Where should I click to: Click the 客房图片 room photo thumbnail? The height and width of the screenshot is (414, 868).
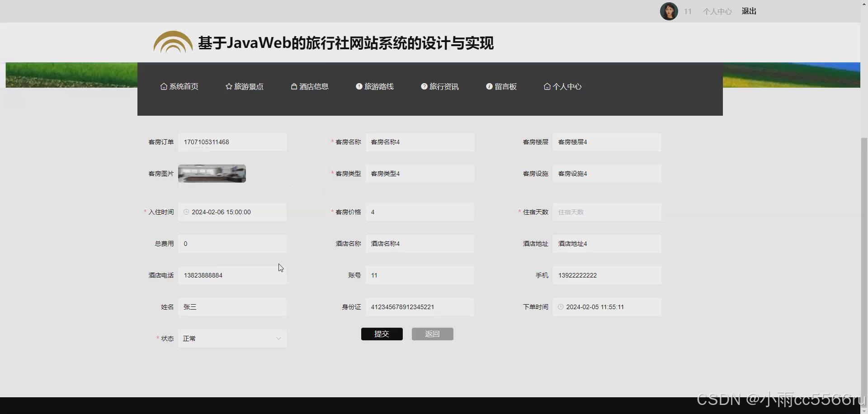point(212,173)
